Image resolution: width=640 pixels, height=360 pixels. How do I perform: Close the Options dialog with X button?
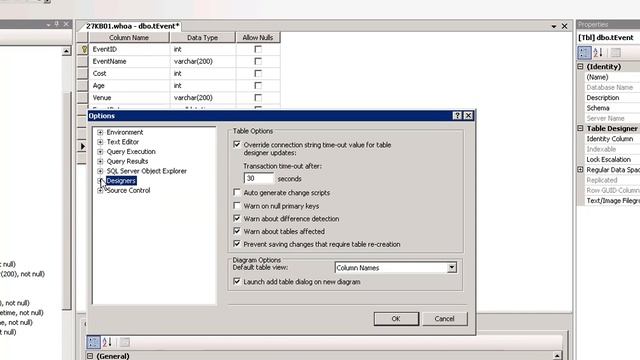pyautogui.click(x=468, y=116)
